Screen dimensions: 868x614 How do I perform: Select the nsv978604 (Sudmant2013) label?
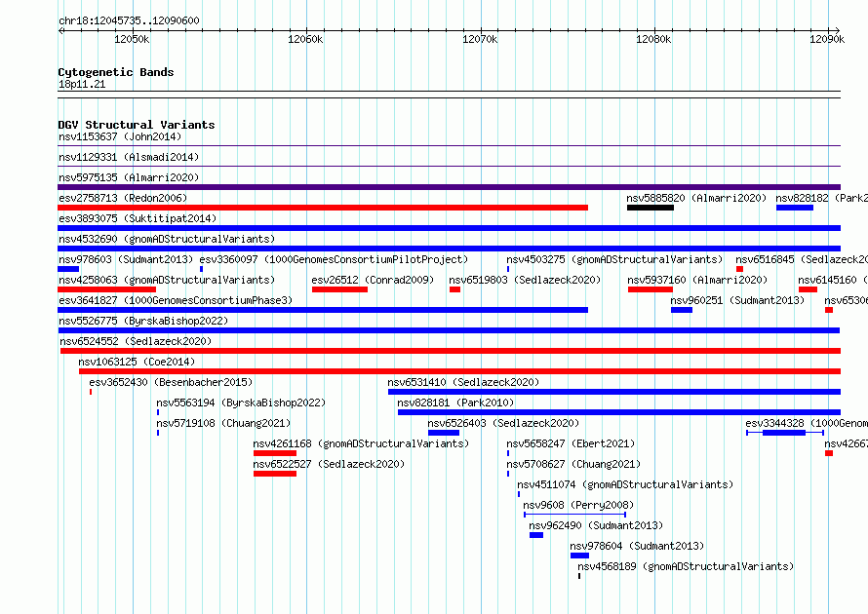click(x=637, y=546)
